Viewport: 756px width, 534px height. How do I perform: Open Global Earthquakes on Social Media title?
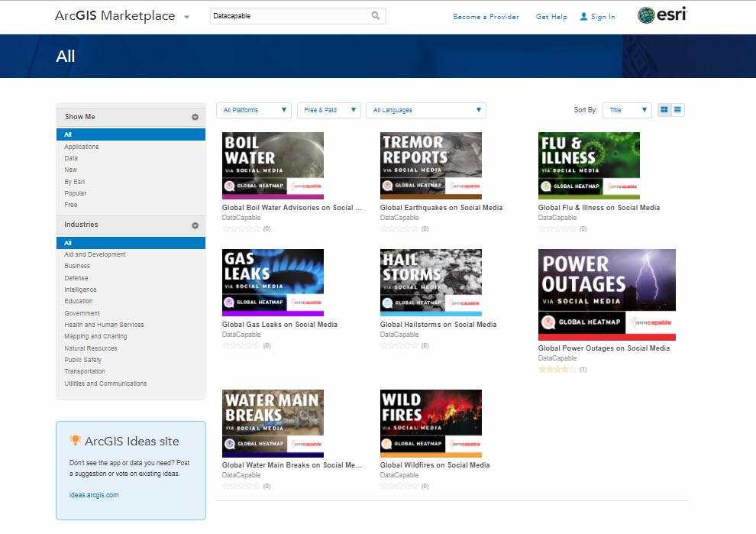(x=441, y=208)
